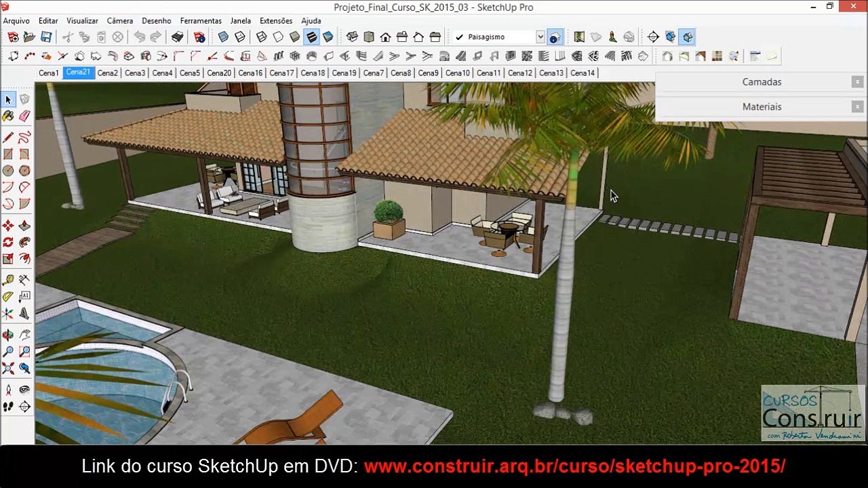868x488 pixels.
Task: Click the Redo arrow icon
Action: 155,37
